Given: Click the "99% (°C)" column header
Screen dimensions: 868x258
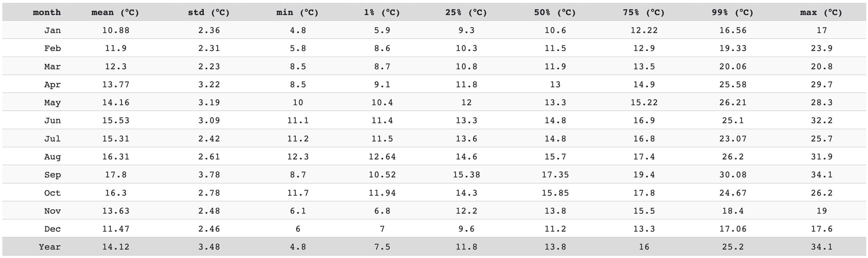Looking at the screenshot, I should 732,12.
